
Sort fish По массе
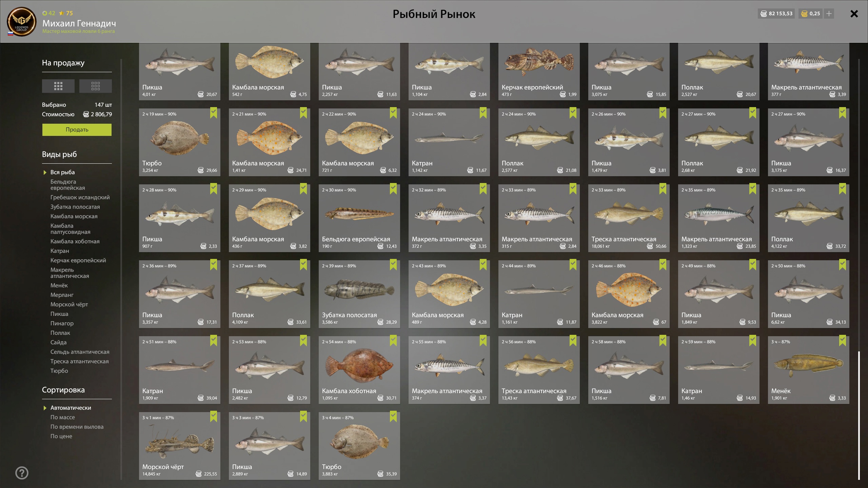click(63, 417)
